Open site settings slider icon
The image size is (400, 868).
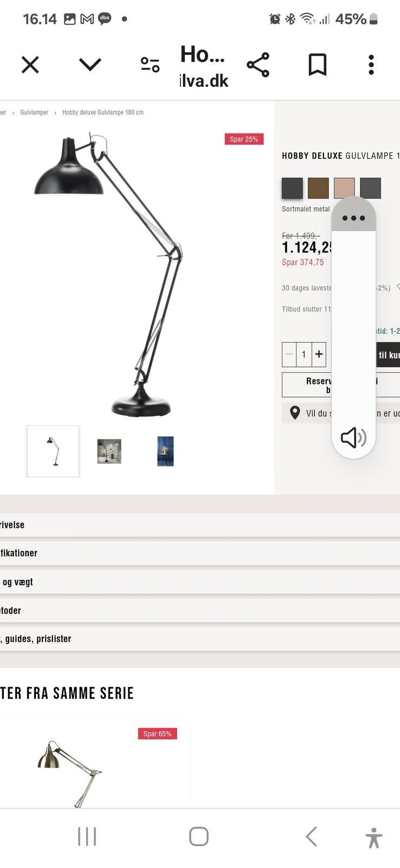150,65
